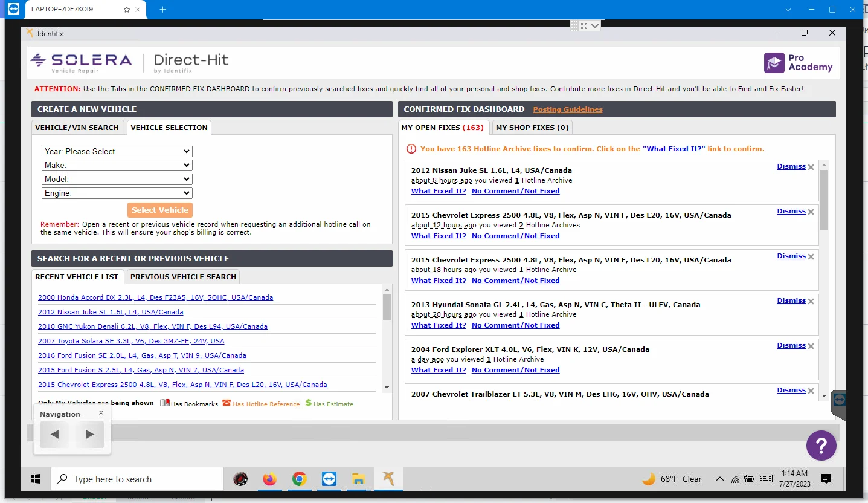This screenshot has width=868, height=503.
Task: Open TeamViewer from the taskbar
Action: (329, 479)
